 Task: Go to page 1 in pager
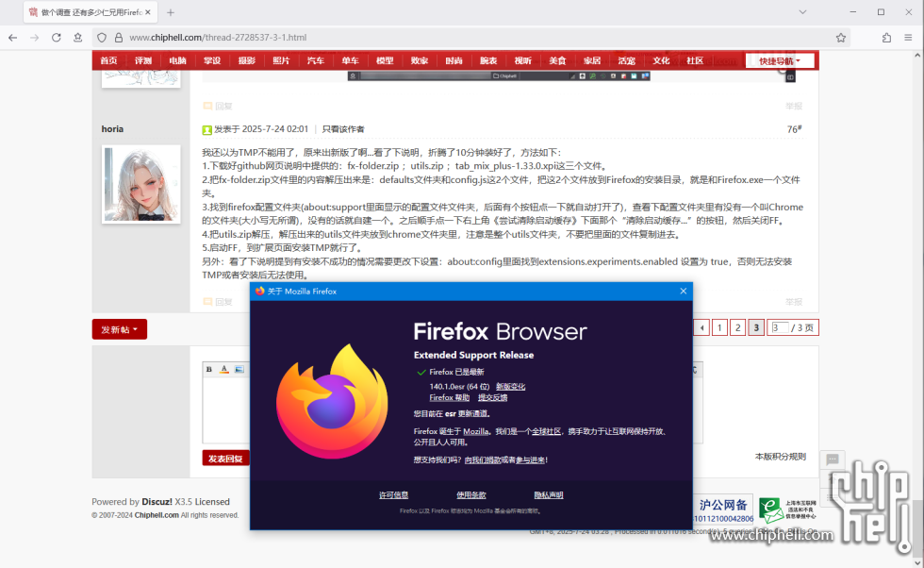[x=719, y=328]
